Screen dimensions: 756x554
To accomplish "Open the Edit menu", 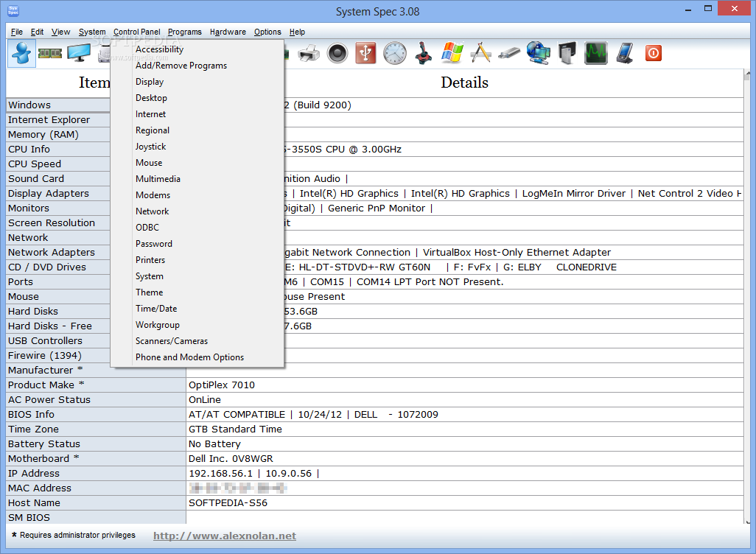I will coord(37,32).
